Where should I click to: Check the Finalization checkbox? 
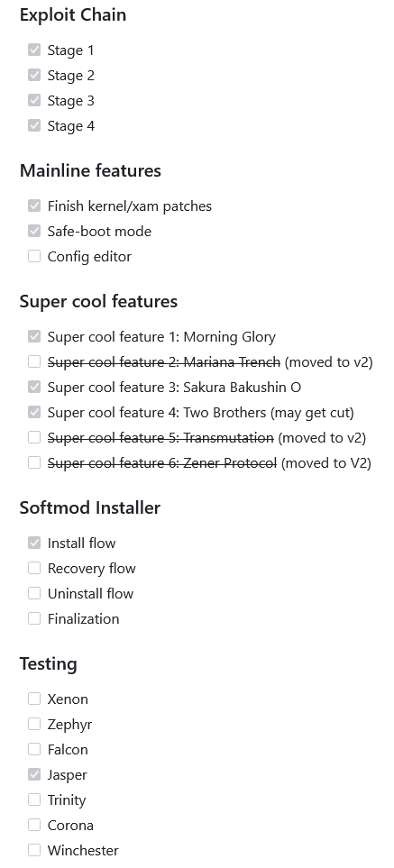[34, 618]
